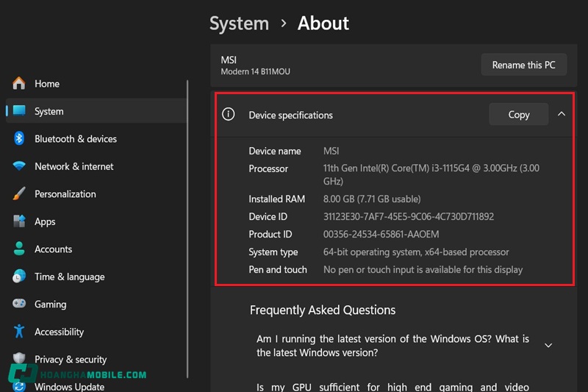This screenshot has width=588, height=392.
Task: Select the Time & language globe icon
Action: coord(19,277)
